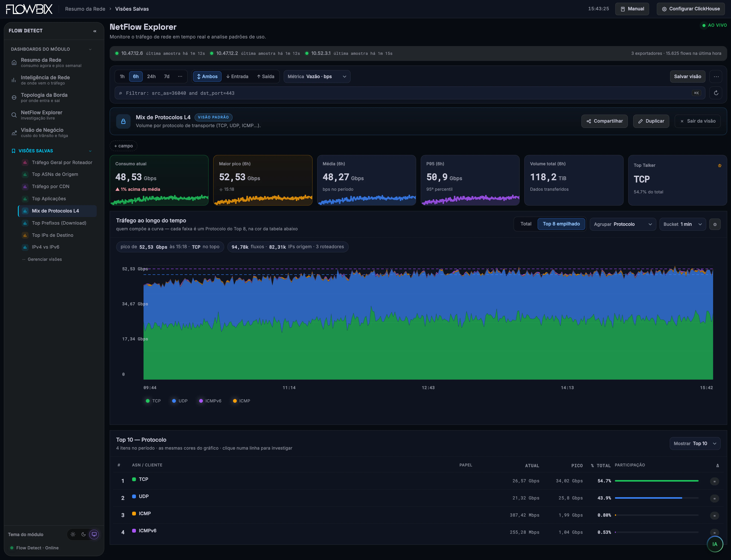Open the IA assistant bubble
Screen dimensions: 731x560
click(x=715, y=544)
